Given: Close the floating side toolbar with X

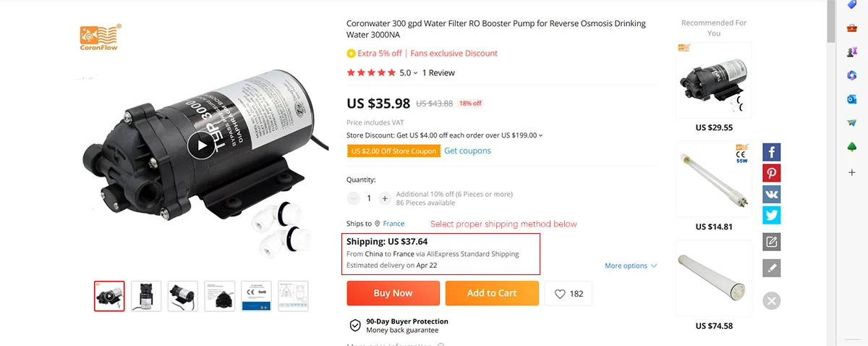Looking at the screenshot, I should point(772,300).
